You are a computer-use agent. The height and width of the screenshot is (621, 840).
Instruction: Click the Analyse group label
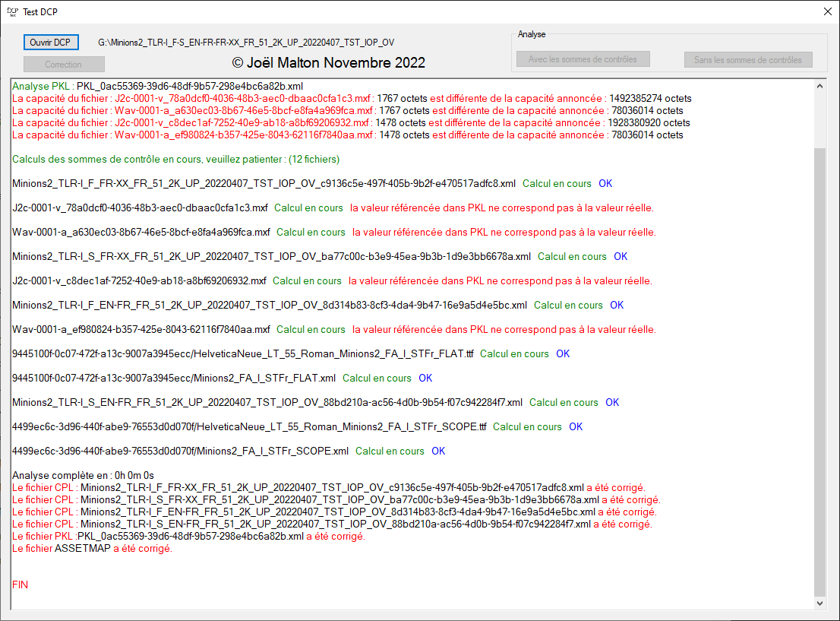click(x=532, y=33)
